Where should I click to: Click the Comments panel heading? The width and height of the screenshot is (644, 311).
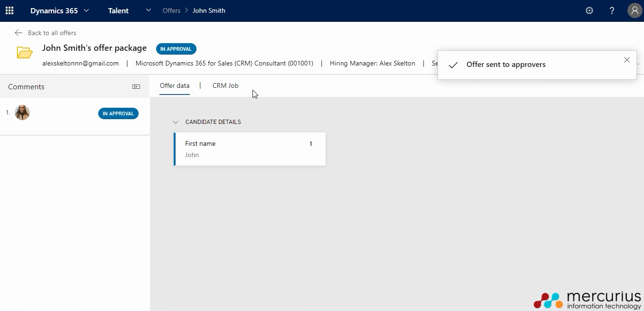26,86
